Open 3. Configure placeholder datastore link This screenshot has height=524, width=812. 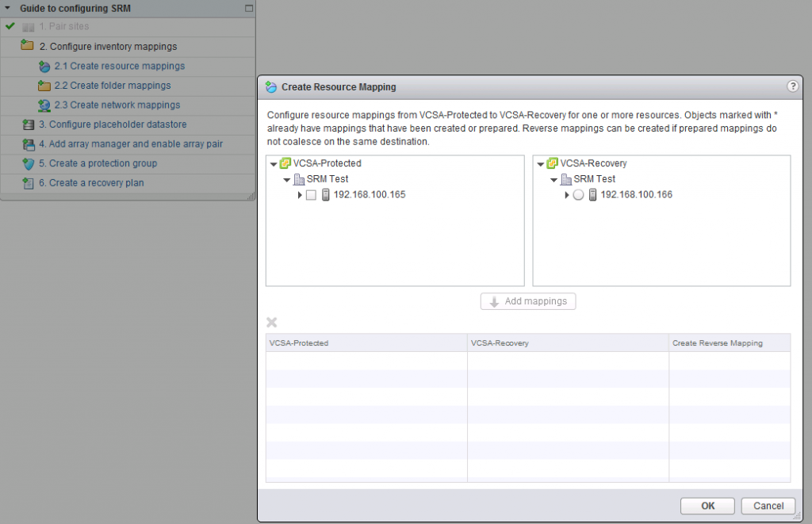coord(113,124)
